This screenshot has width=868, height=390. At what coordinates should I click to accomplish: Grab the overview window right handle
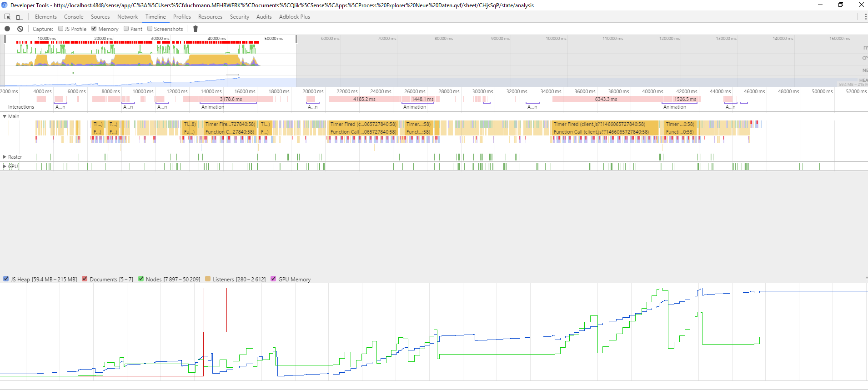[x=296, y=40]
